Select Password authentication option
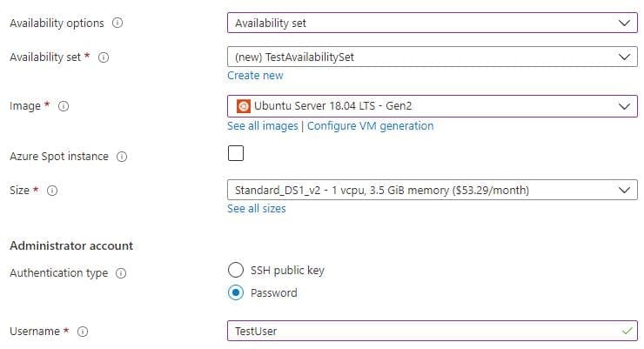The height and width of the screenshot is (349, 644). (235, 292)
